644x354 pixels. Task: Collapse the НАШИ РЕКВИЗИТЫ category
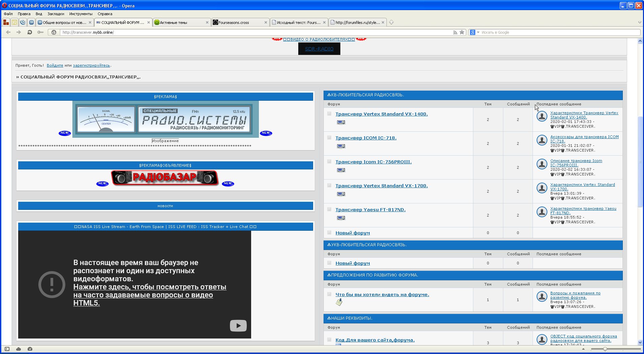coord(329,318)
